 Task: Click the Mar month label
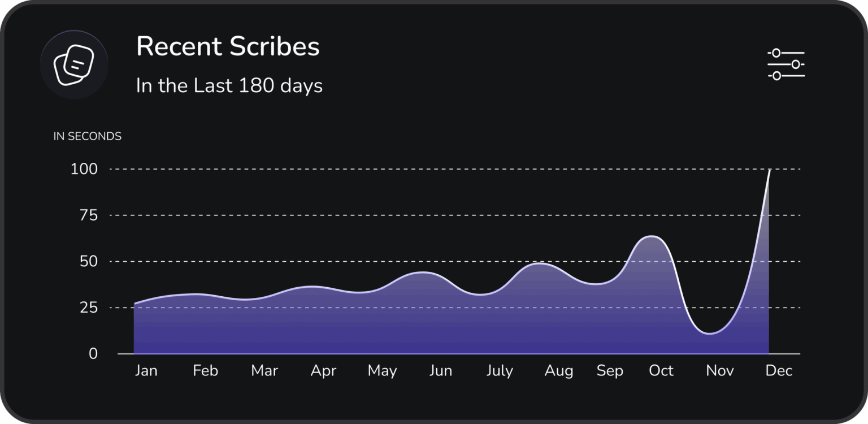point(264,371)
